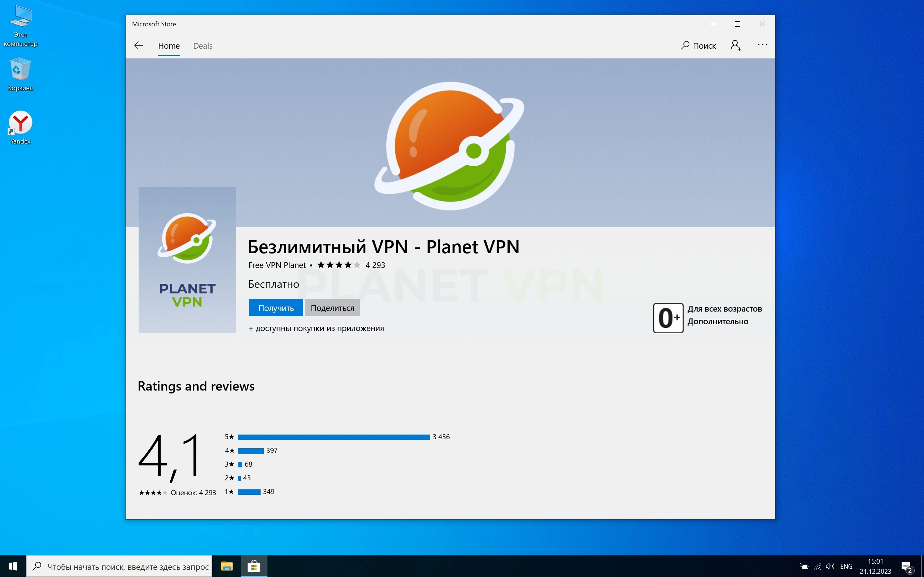924x577 pixels.
Task: Click the 0+ age rating badge
Action: click(x=668, y=317)
